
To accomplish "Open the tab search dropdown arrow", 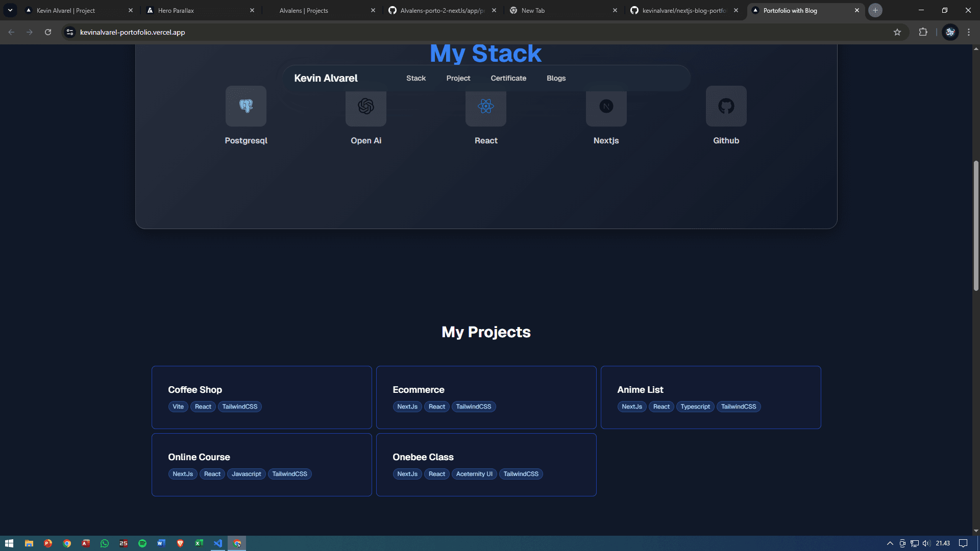I will 10,10.
